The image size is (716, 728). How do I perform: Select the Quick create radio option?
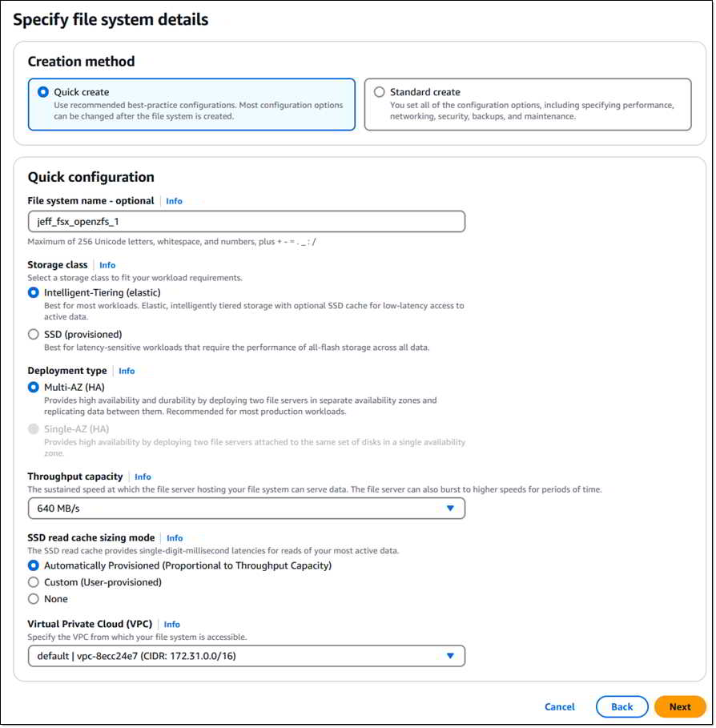[x=42, y=92]
